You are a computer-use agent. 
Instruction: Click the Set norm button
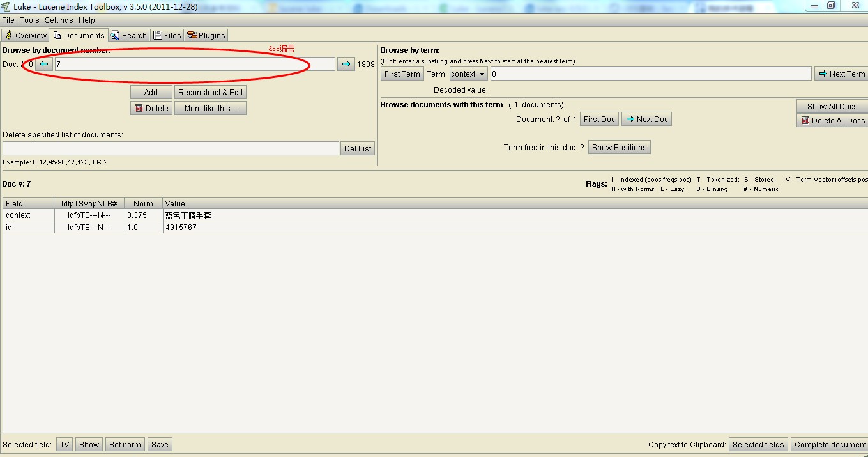tap(125, 444)
